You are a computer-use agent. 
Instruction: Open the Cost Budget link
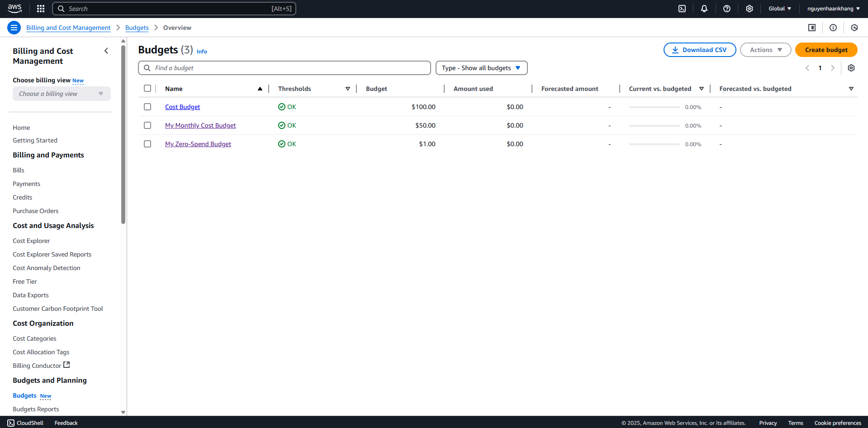pos(182,107)
